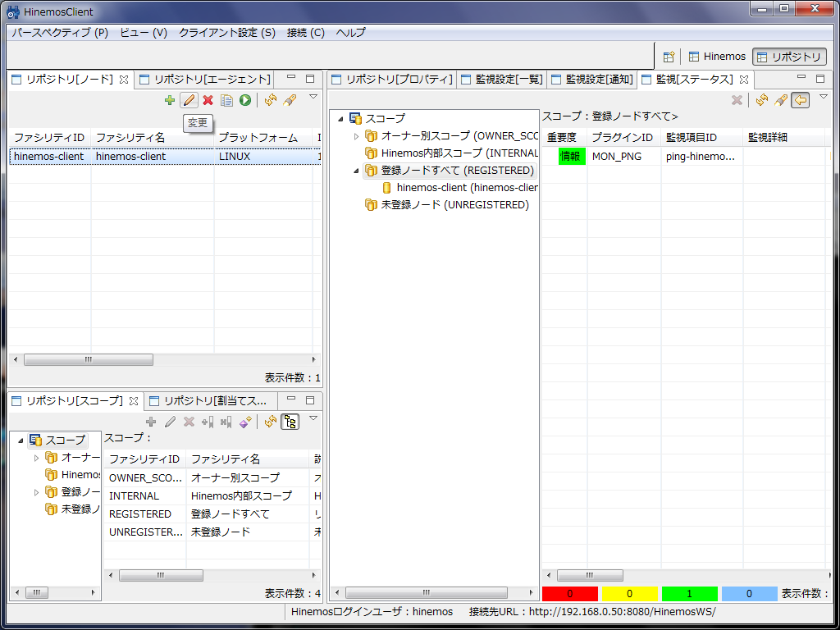This screenshot has width=840, height=630.
Task: Click the yellow warning count box
Action: coord(629,594)
